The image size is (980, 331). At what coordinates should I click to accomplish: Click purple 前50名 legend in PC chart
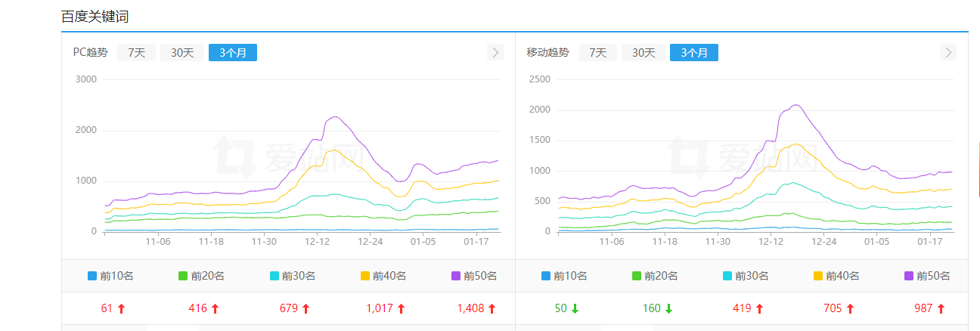[473, 276]
